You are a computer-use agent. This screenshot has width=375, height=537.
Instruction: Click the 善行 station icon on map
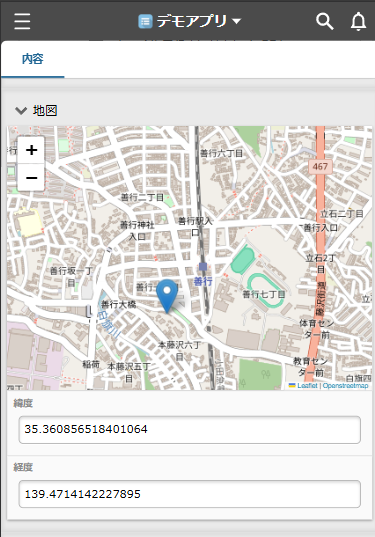coord(203,266)
